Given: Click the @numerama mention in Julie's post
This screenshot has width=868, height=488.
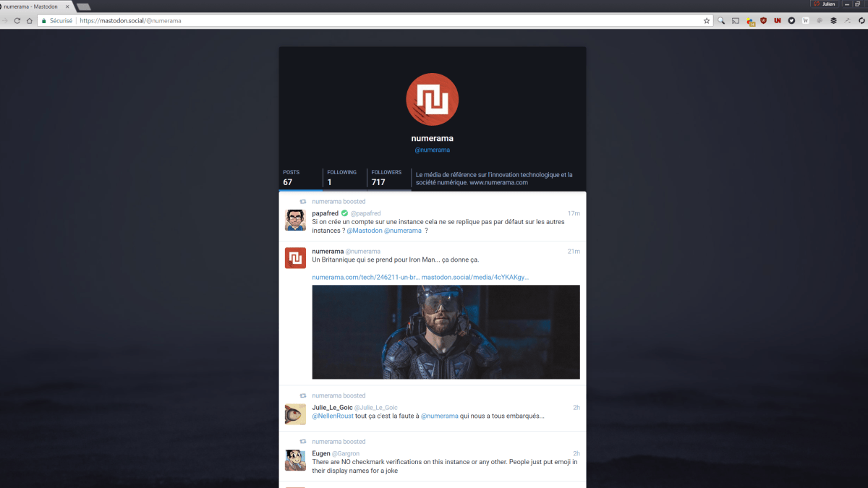Looking at the screenshot, I should click(440, 416).
